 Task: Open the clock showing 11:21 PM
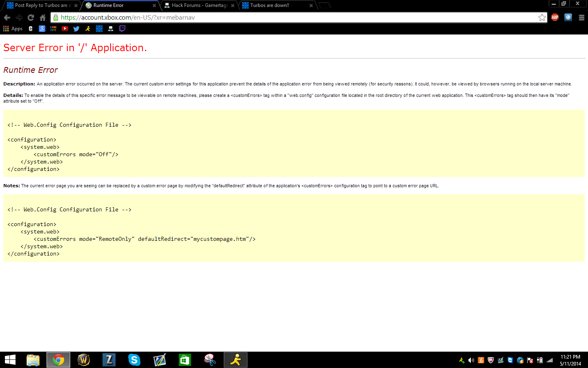point(570,360)
